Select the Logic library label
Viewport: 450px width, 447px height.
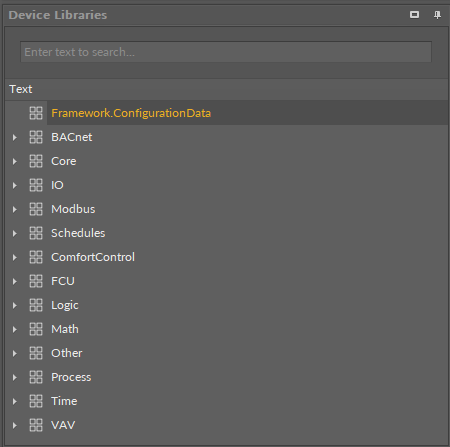click(x=65, y=305)
